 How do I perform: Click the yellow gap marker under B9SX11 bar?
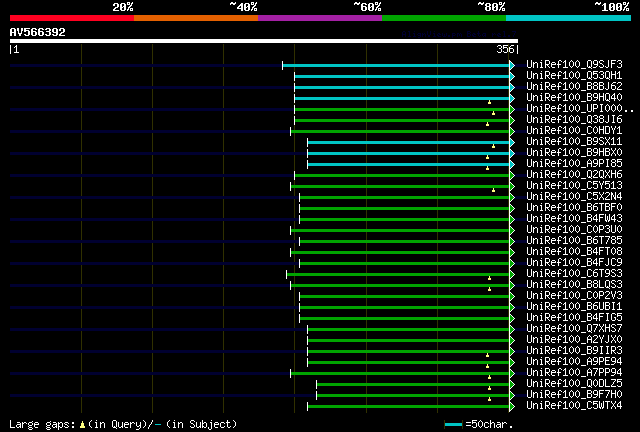pyautogui.click(x=493, y=146)
